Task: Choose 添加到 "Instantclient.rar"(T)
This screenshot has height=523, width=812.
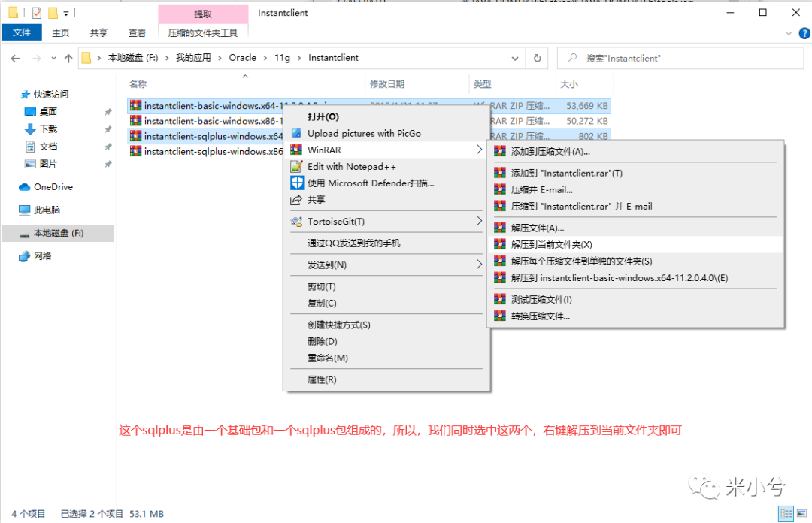Action: coord(635,173)
